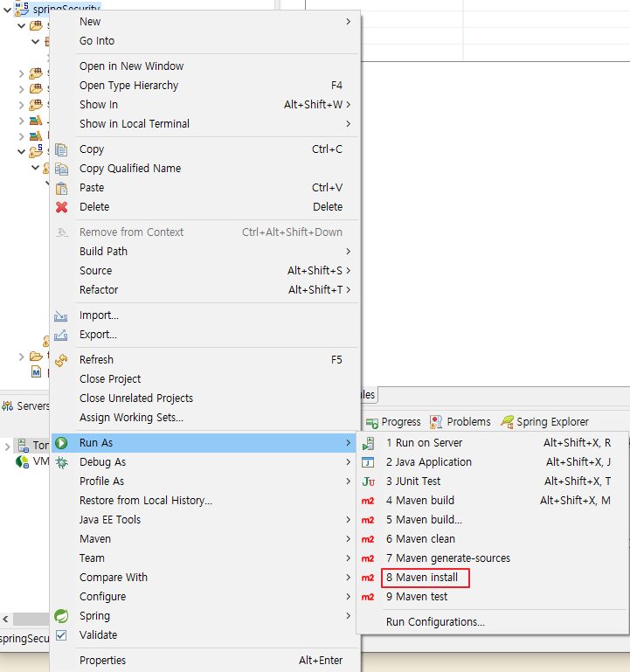630x672 pixels.
Task: Click the Java Application icon
Action: tap(368, 462)
